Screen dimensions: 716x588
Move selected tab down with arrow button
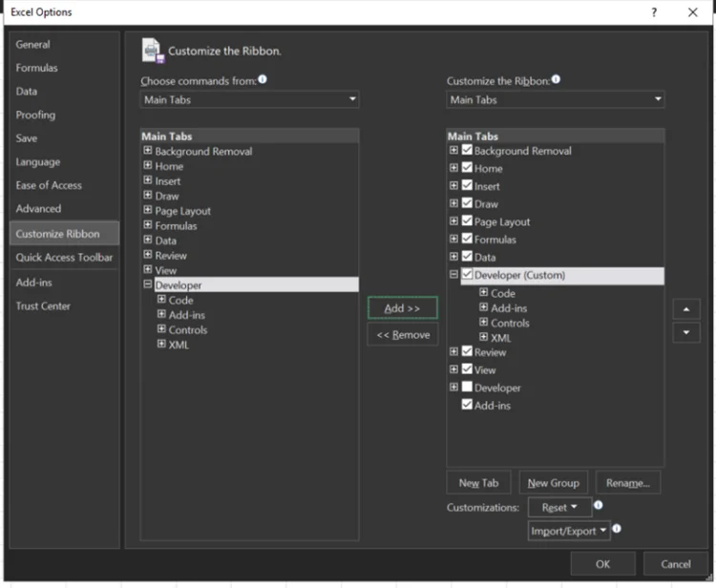pos(685,332)
